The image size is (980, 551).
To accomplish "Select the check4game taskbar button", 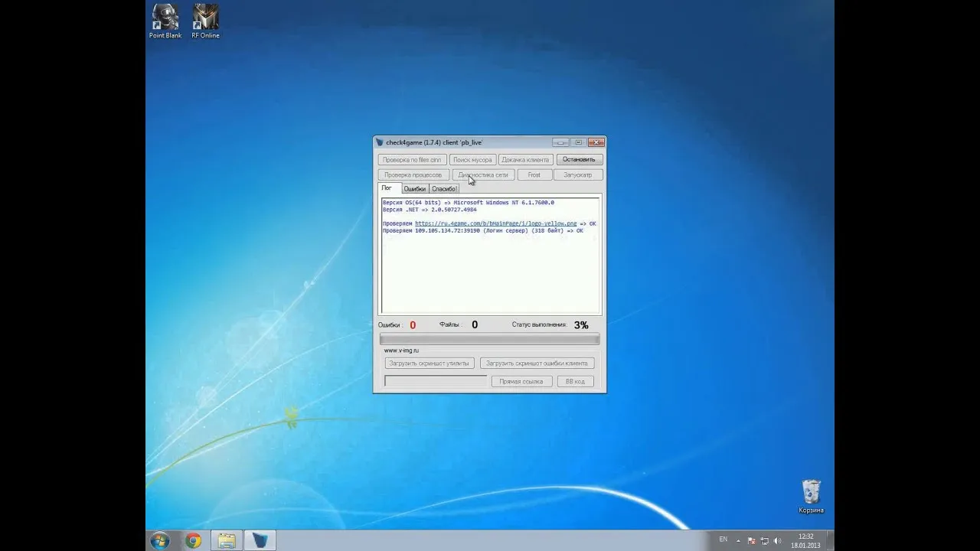I will tap(260, 540).
